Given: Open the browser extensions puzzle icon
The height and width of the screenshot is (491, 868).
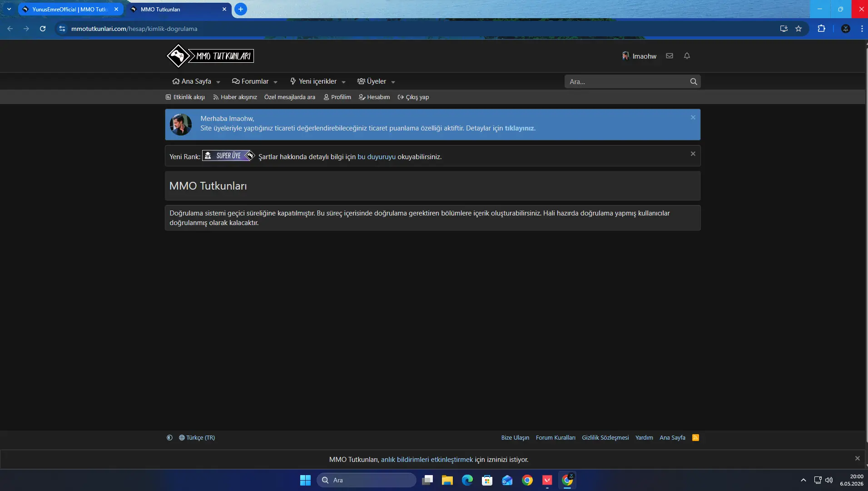Looking at the screenshot, I should [x=821, y=29].
